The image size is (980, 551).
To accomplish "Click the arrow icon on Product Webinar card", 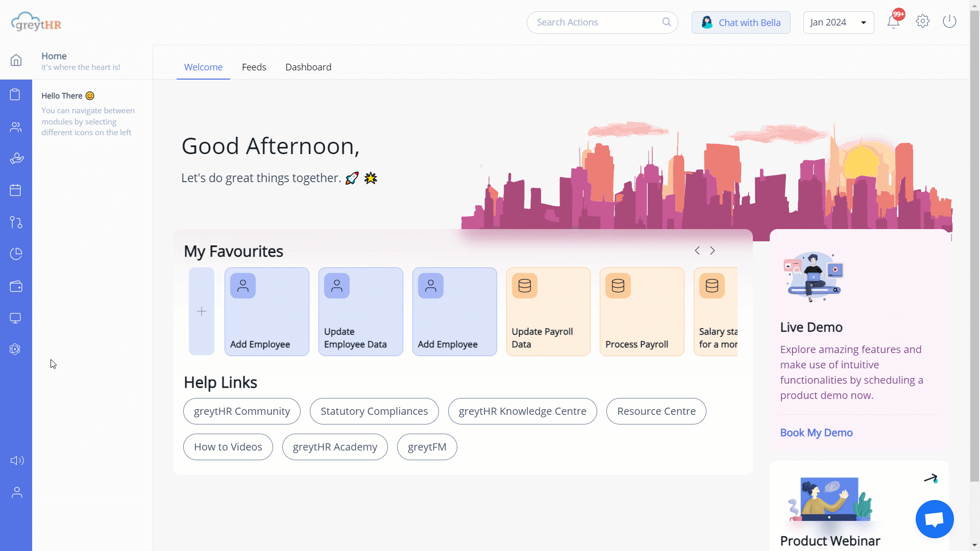I will tap(931, 479).
